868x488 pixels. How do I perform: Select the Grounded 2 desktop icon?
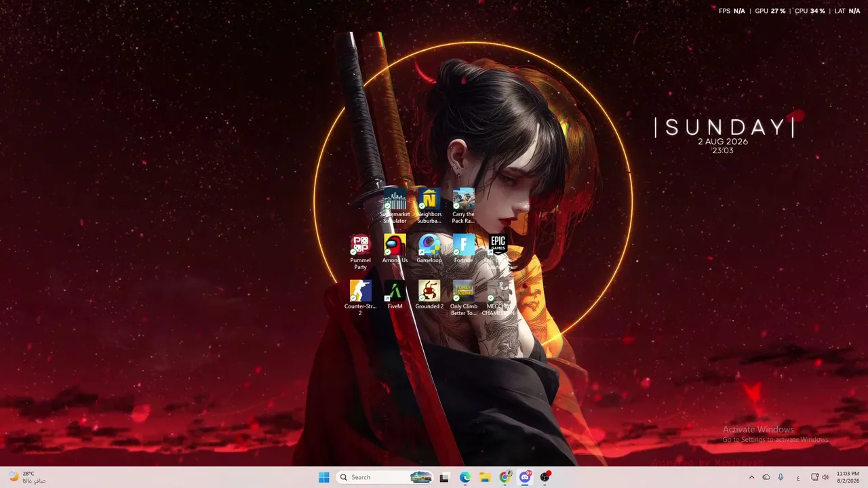pyautogui.click(x=429, y=296)
